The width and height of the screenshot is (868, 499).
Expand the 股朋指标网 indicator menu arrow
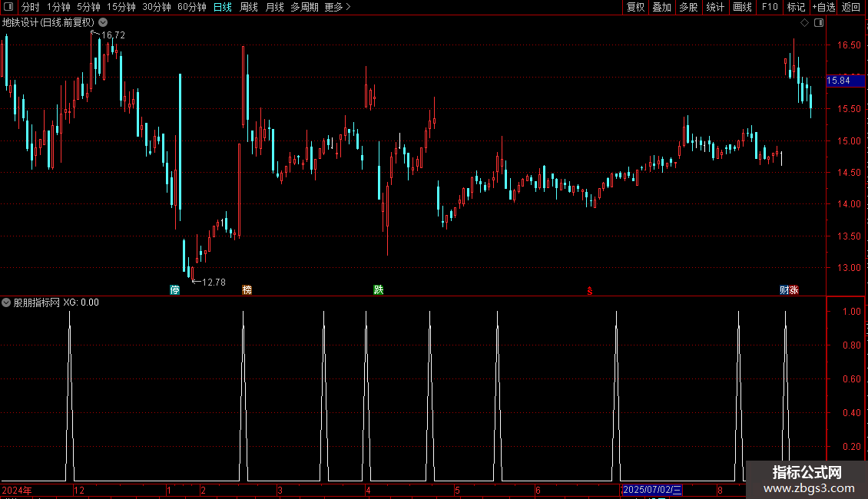tap(6, 302)
